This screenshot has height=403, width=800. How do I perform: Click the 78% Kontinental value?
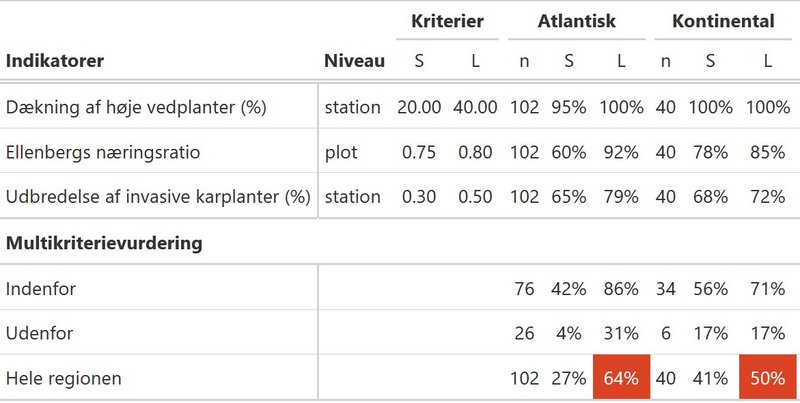tap(710, 152)
